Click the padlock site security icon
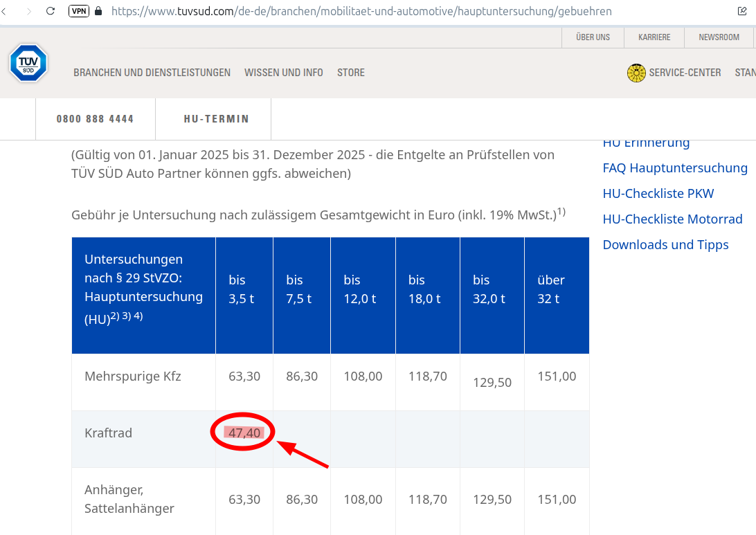Image resolution: width=756 pixels, height=535 pixels. tap(98, 12)
